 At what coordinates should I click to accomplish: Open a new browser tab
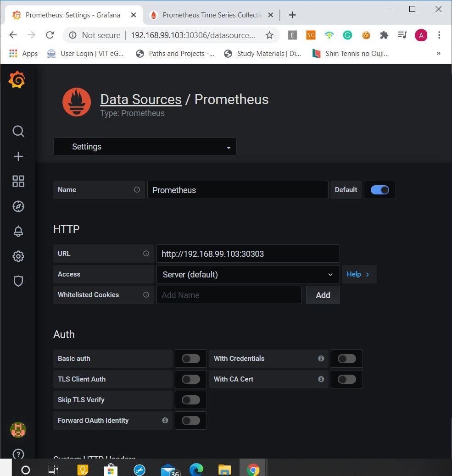coord(292,15)
